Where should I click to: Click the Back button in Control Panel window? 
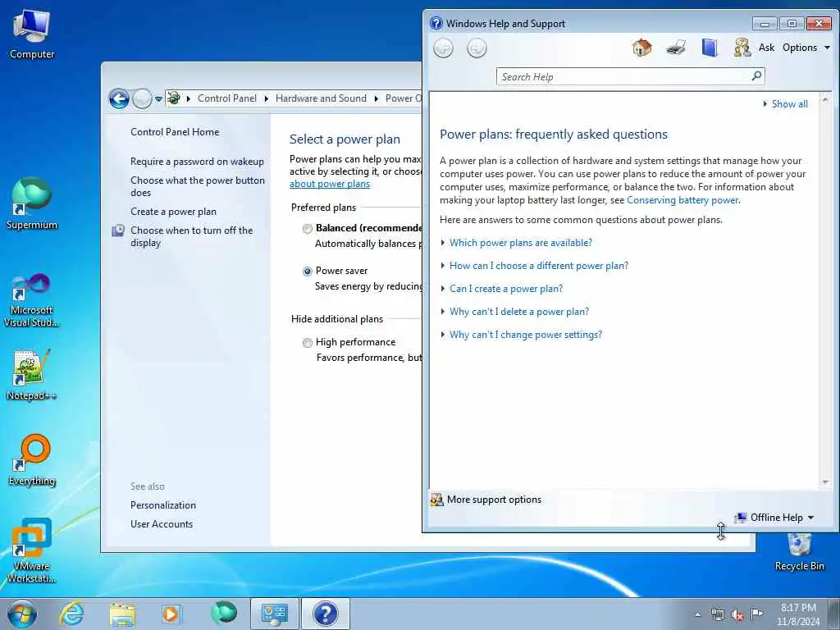[119, 98]
